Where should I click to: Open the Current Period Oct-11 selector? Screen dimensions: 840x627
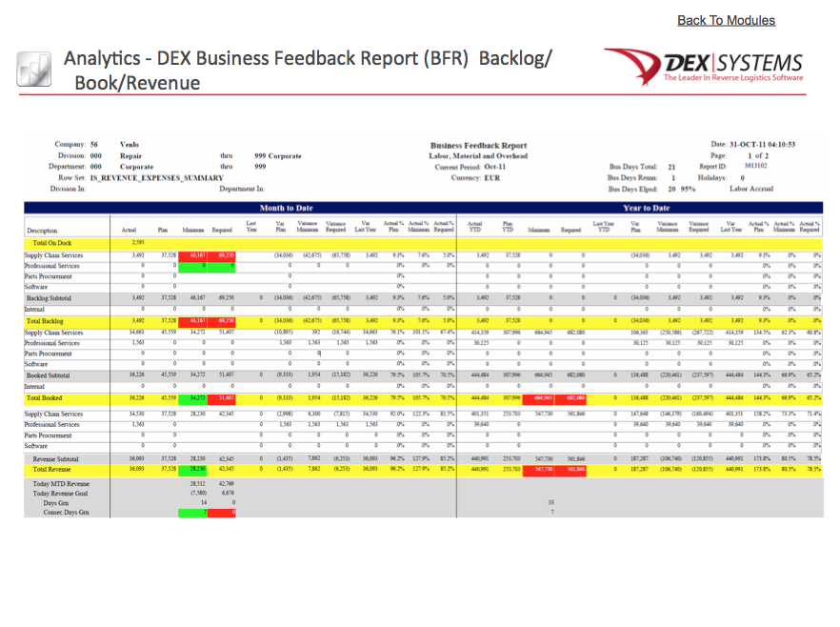point(481,168)
